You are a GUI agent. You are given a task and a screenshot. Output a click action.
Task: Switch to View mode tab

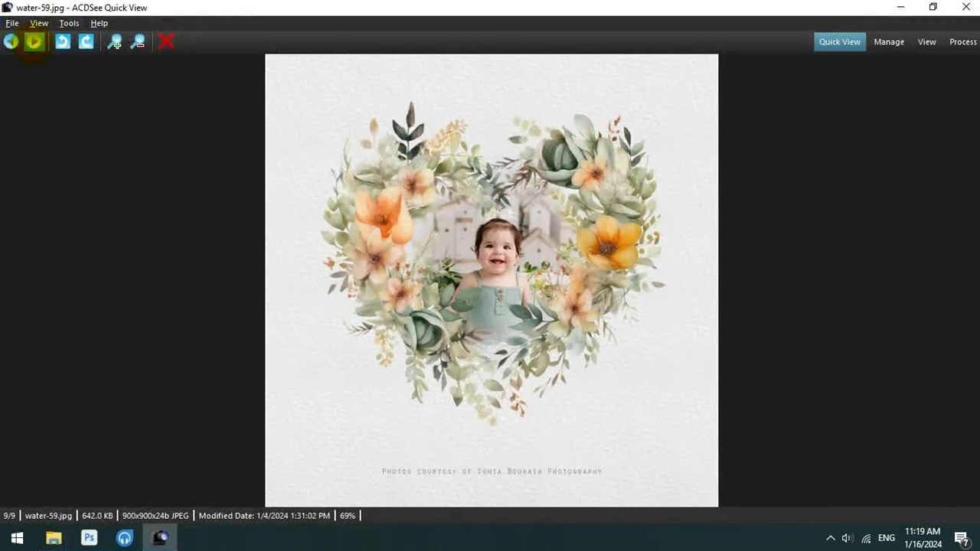926,42
